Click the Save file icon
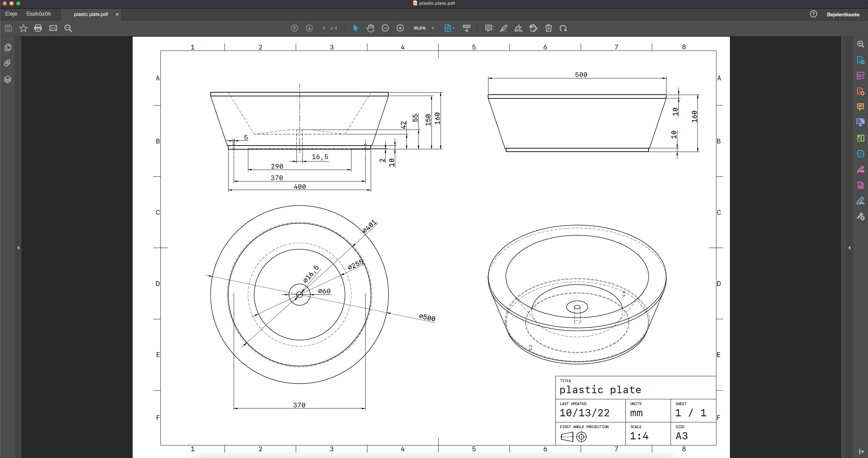The width and height of the screenshot is (868, 458). pos(8,28)
